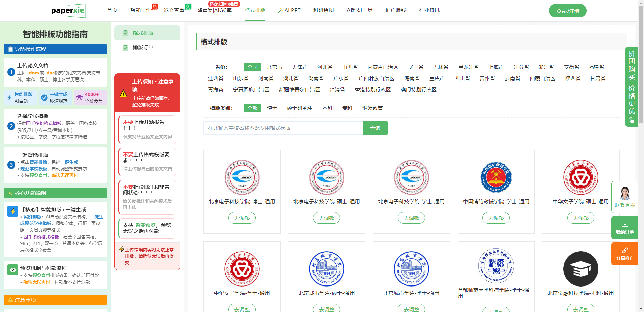Switch to the 排版订单 sidebar tab
The image size is (644, 312).
(x=143, y=48)
